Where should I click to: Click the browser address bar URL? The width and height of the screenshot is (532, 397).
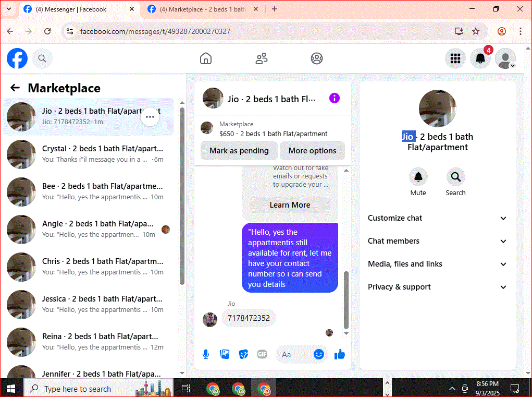pyautogui.click(x=155, y=31)
